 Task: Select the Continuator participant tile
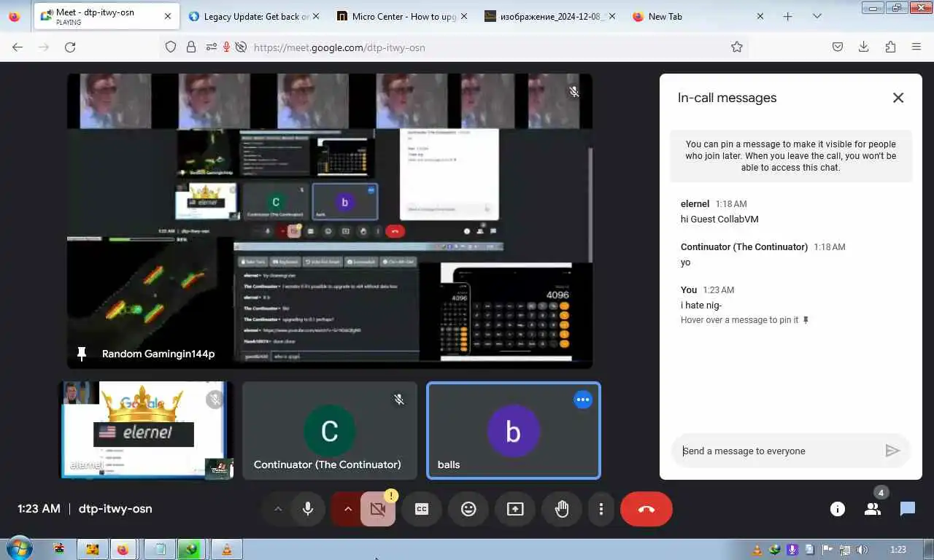pos(330,430)
